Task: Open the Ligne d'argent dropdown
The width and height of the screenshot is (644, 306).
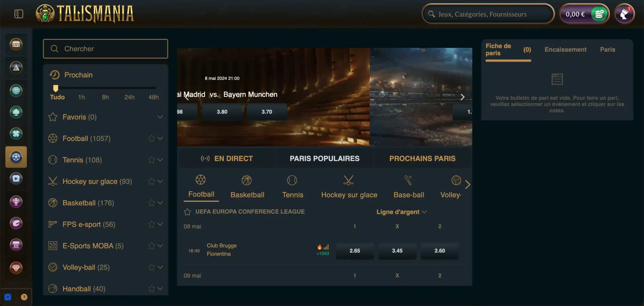Action: 401,212
